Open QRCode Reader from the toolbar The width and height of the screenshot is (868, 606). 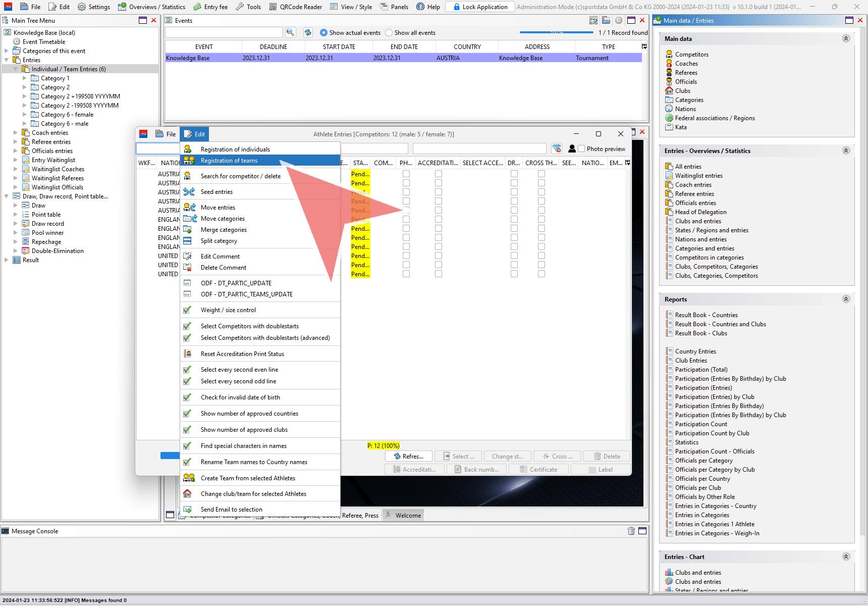296,7
